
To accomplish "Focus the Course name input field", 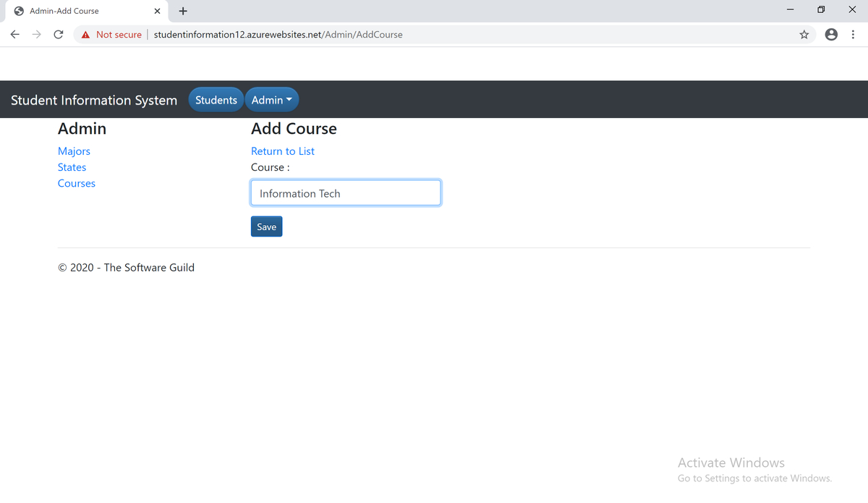I will pyautogui.click(x=346, y=193).
